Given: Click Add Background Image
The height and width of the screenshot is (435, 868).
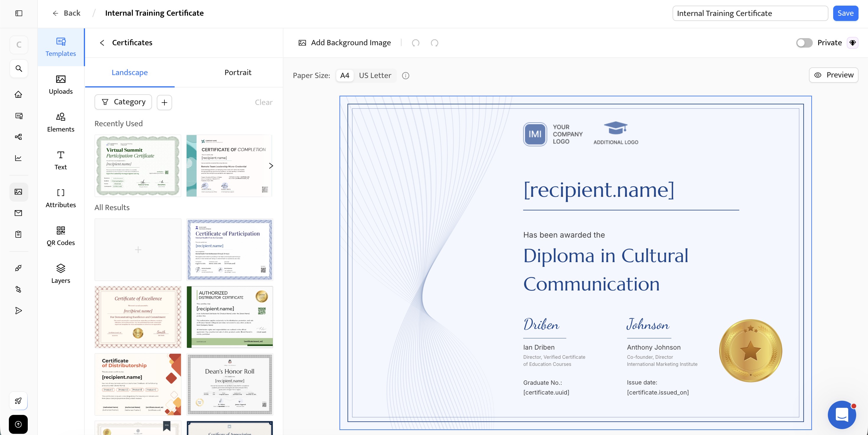Looking at the screenshot, I should [x=344, y=43].
